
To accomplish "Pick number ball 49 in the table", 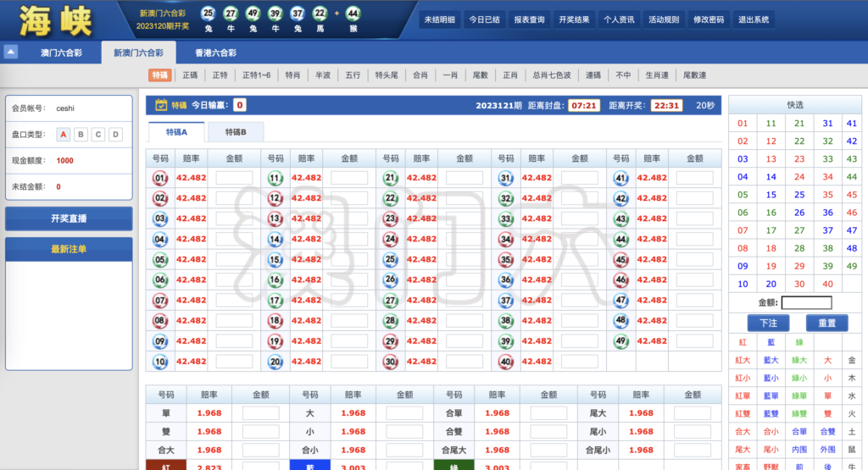I will pyautogui.click(x=621, y=341).
